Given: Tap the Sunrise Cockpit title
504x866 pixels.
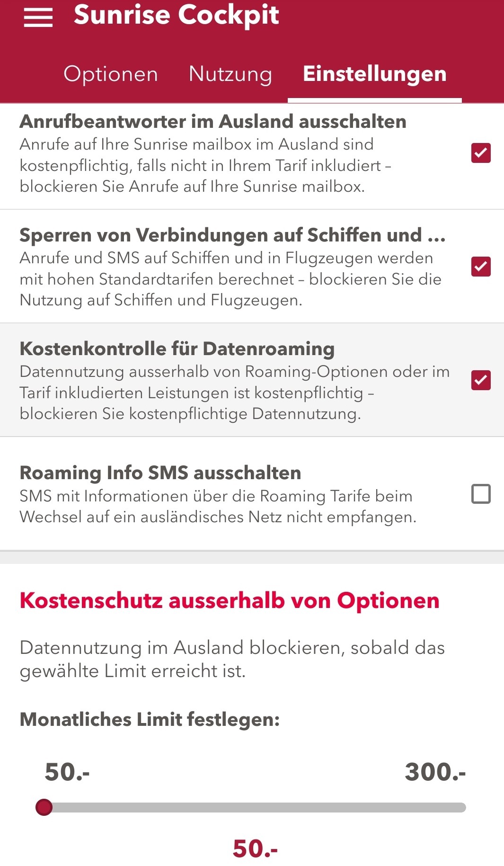Looking at the screenshot, I should (x=177, y=15).
